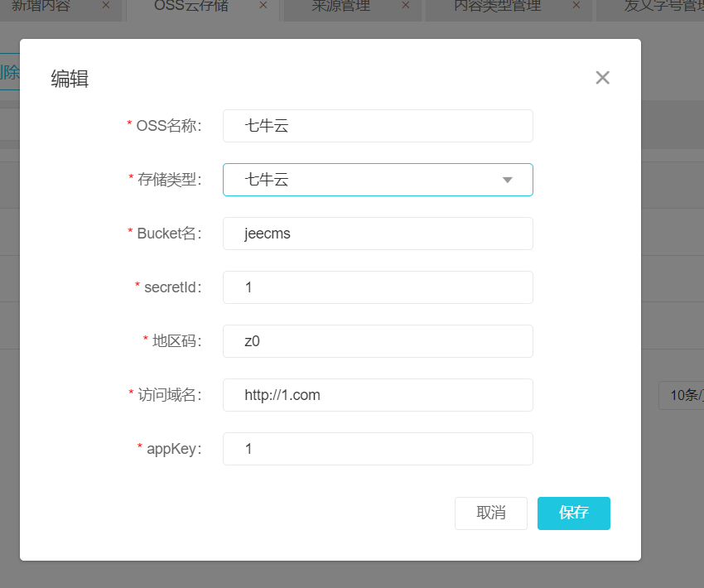Click the secretId label text
This screenshot has height=588, width=704.
pyautogui.click(x=173, y=287)
